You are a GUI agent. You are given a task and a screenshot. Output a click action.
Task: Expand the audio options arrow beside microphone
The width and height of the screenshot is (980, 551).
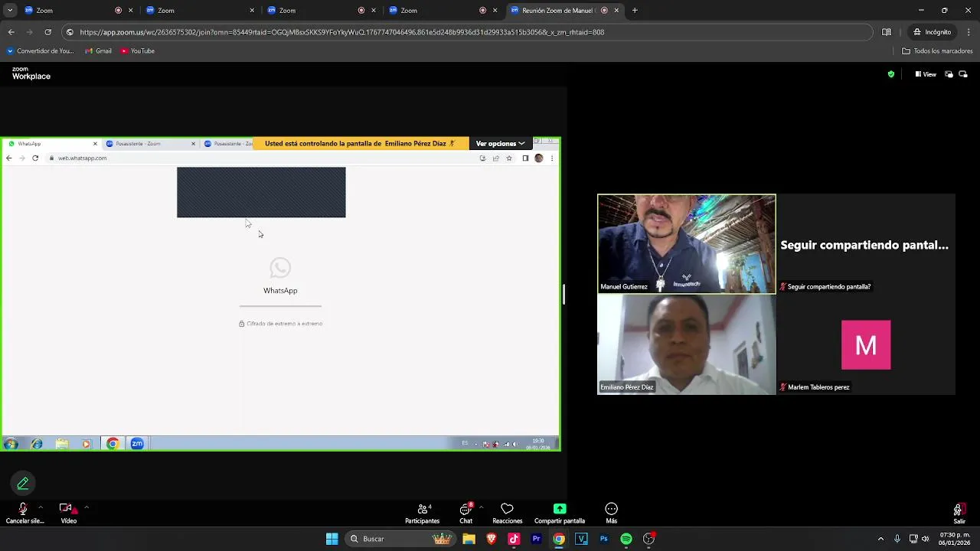tap(40, 507)
